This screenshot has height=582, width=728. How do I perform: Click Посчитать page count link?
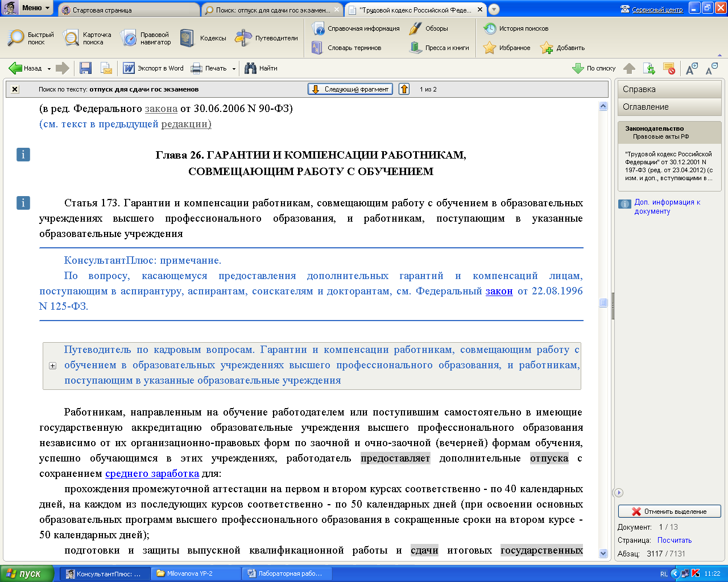pos(675,541)
